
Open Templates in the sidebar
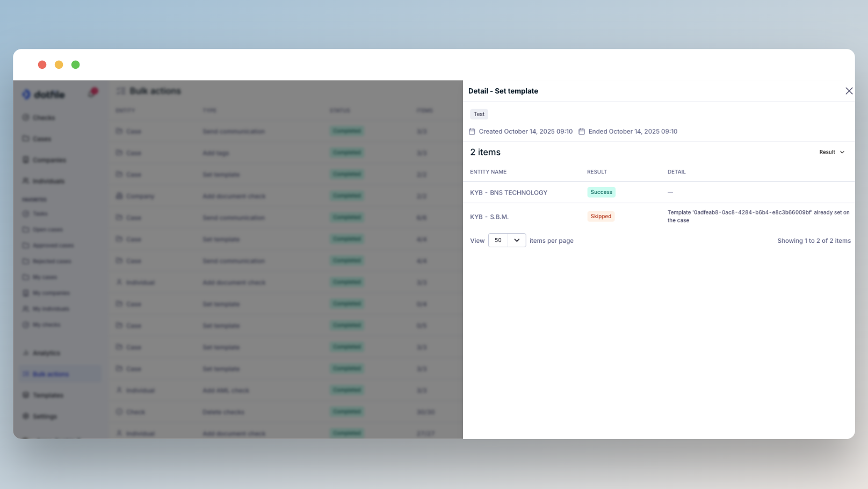click(43, 395)
